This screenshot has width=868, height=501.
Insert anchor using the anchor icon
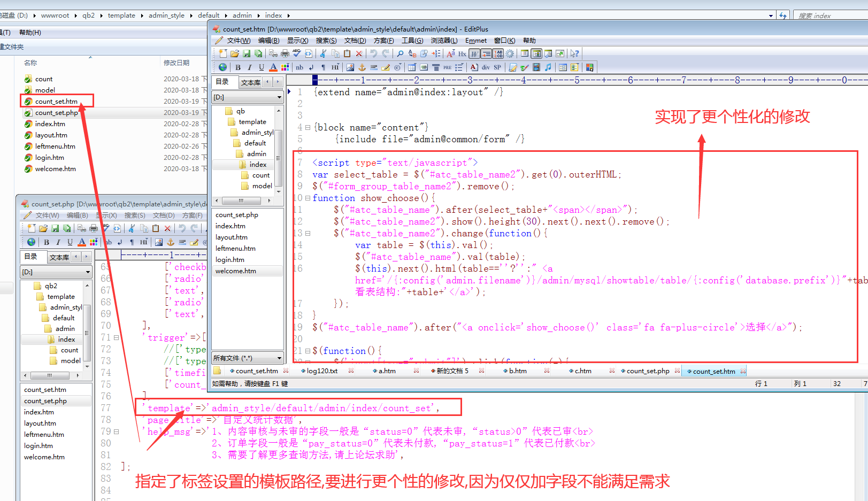pyautogui.click(x=362, y=67)
